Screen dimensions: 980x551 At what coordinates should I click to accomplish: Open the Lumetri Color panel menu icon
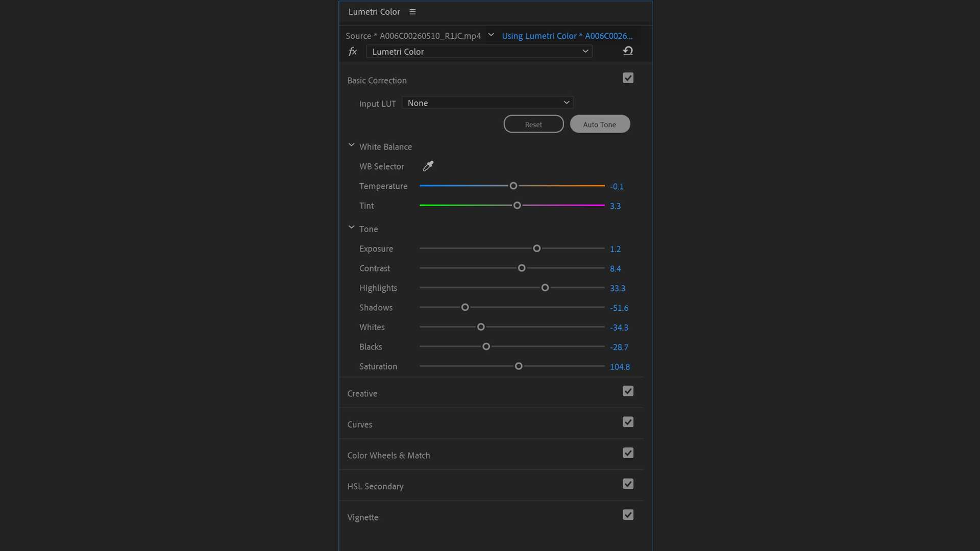pyautogui.click(x=412, y=12)
